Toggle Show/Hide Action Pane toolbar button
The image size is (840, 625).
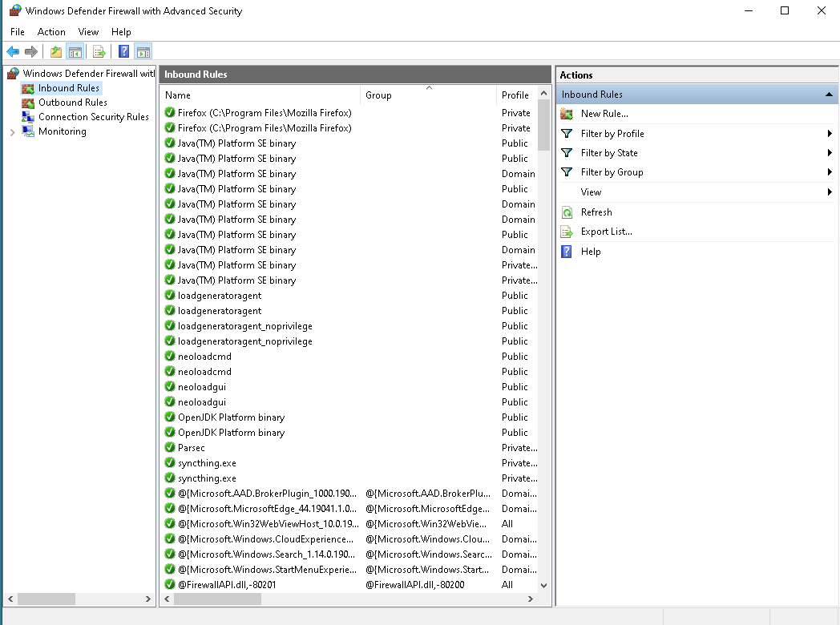(x=143, y=52)
